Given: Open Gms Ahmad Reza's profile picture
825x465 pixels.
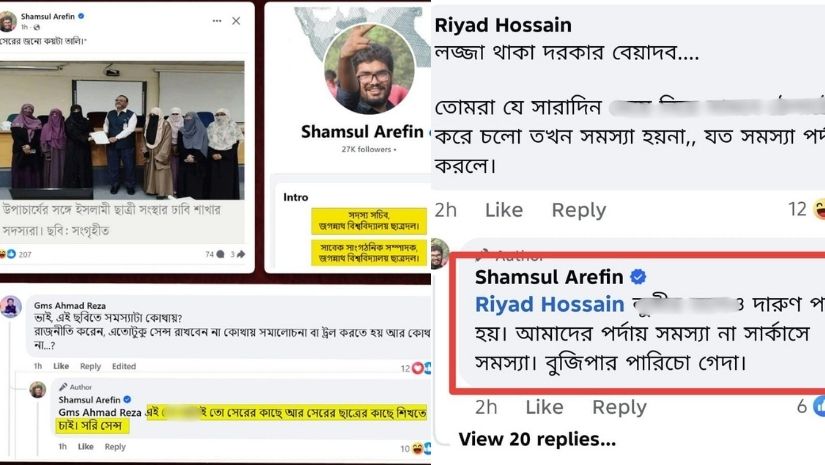Looking at the screenshot, I should pyautogui.click(x=11, y=307).
